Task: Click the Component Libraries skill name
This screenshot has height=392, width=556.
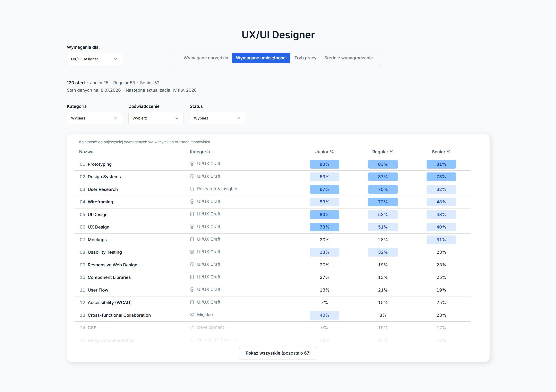Action: point(109,277)
